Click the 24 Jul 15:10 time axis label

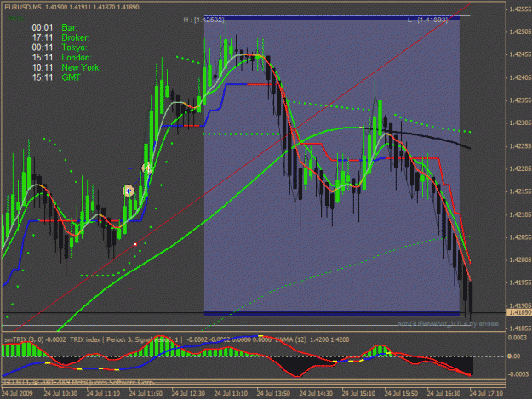[358, 394]
